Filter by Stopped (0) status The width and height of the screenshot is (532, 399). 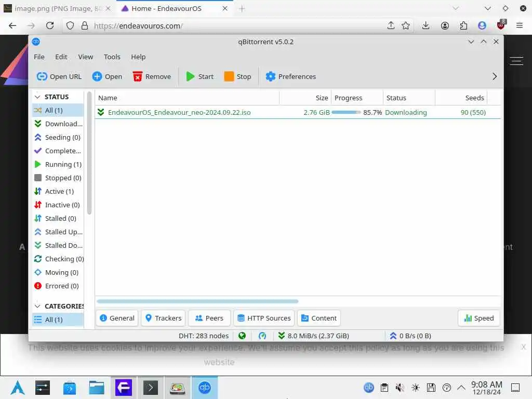click(x=58, y=178)
